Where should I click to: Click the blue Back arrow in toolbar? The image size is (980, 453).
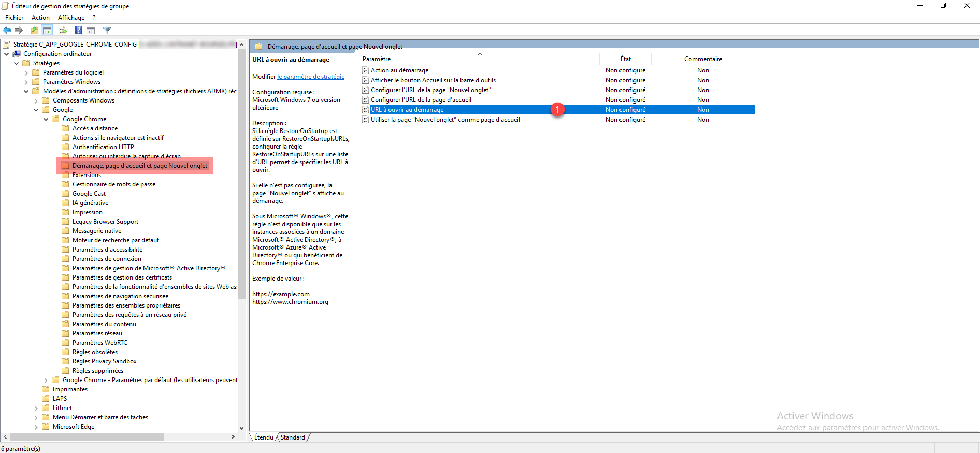pos(7,31)
